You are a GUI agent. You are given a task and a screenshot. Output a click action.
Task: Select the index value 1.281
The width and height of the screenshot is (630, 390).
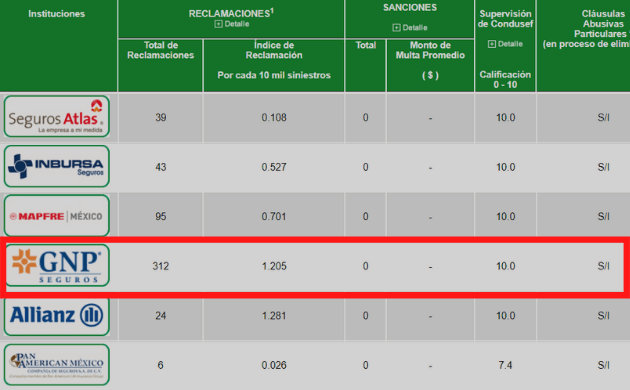click(x=274, y=316)
